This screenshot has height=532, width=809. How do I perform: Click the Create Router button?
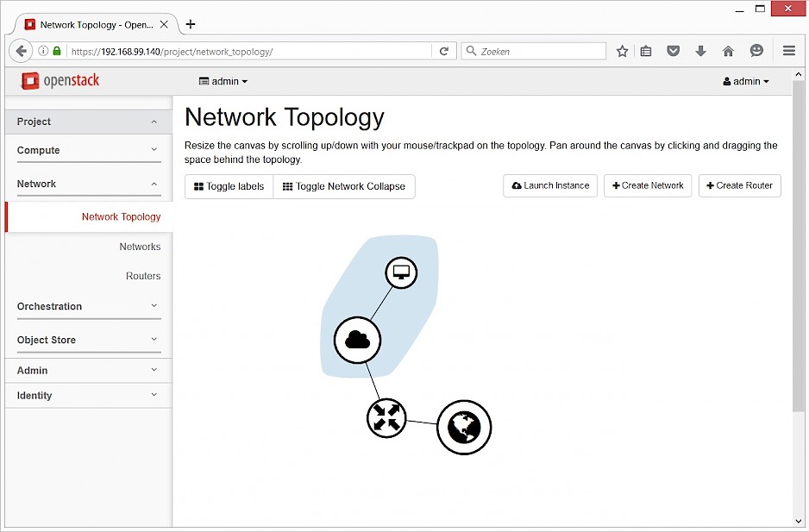click(739, 185)
